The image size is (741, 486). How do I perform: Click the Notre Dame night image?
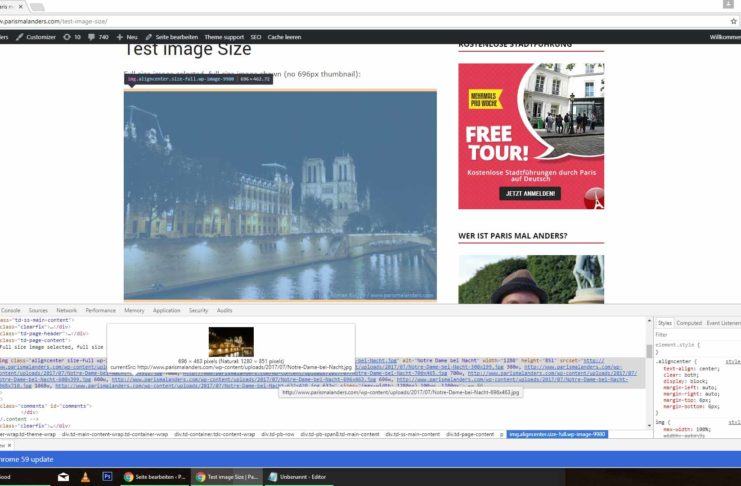pos(280,195)
